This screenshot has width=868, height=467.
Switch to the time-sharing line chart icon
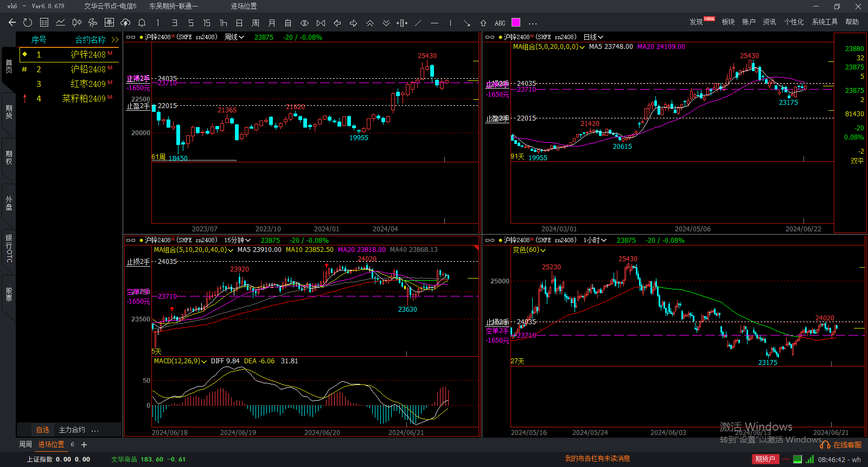pyautogui.click(x=60, y=22)
